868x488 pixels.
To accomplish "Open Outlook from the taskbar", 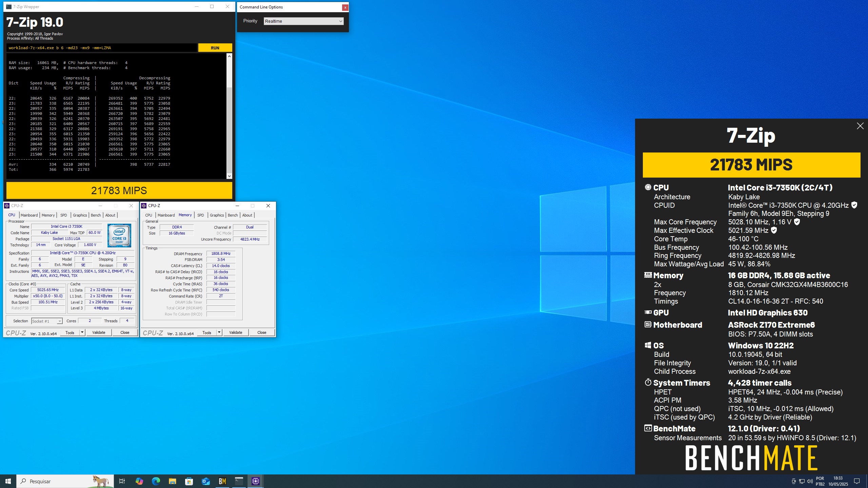I will click(205, 481).
